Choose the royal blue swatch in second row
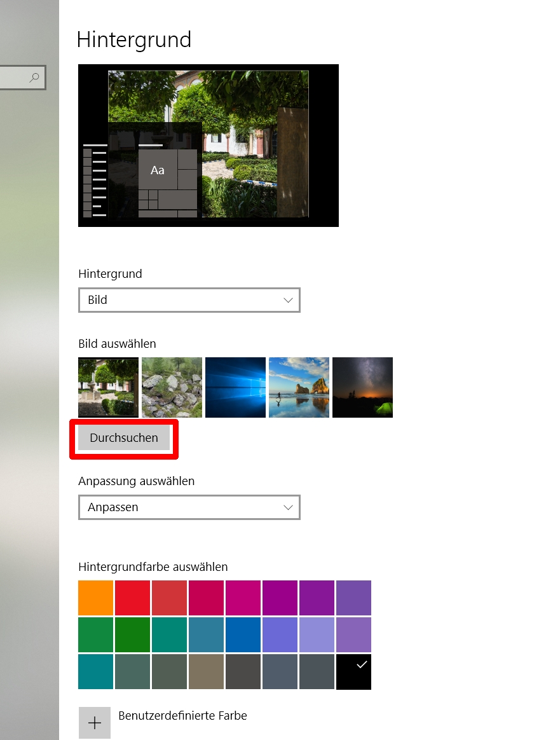The height and width of the screenshot is (740, 560). click(243, 634)
